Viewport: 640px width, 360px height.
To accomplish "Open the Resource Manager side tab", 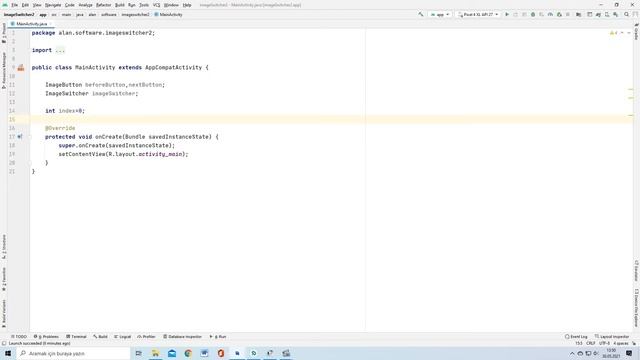I will coord(4,70).
